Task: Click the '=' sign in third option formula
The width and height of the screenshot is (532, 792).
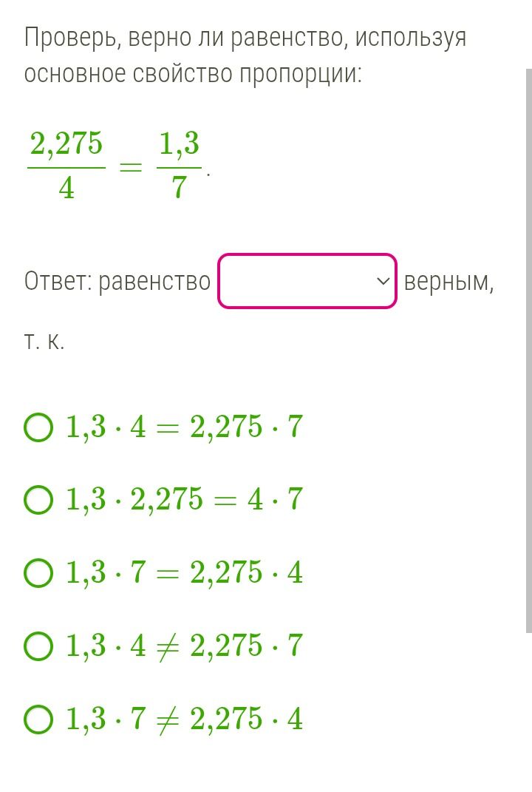Action: [x=168, y=573]
